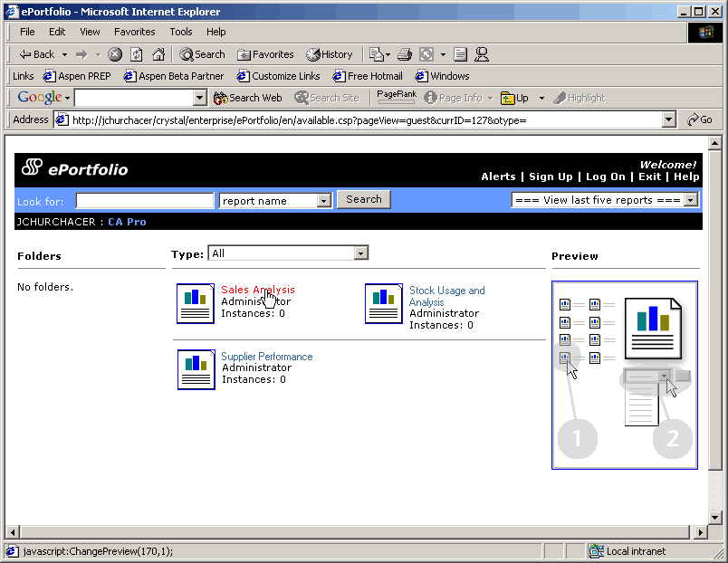The image size is (728, 563).
Task: Click the Log On link
Action: click(x=605, y=177)
